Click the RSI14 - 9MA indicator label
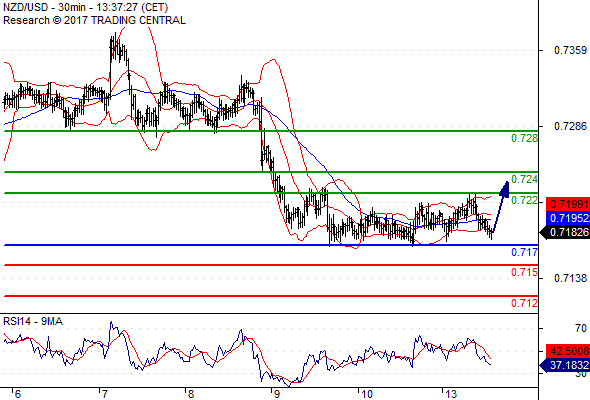Screen dimensions: 590x400 (33, 321)
